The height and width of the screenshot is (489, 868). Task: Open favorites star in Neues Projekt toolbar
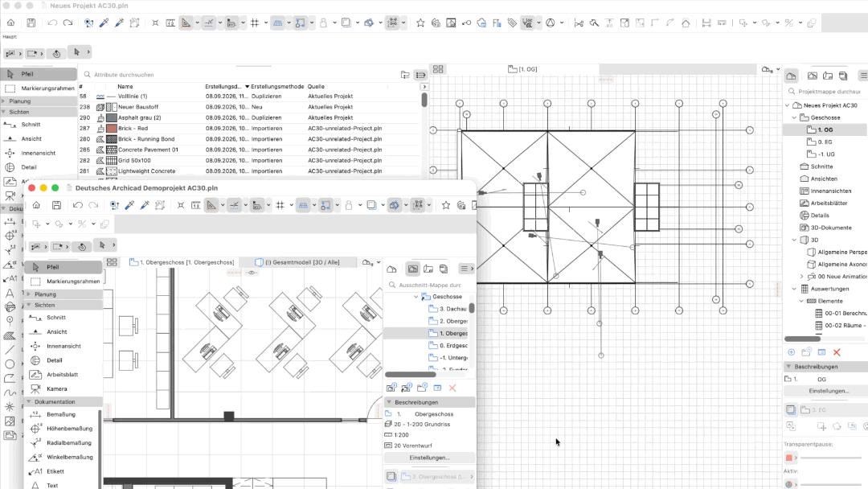point(420,23)
